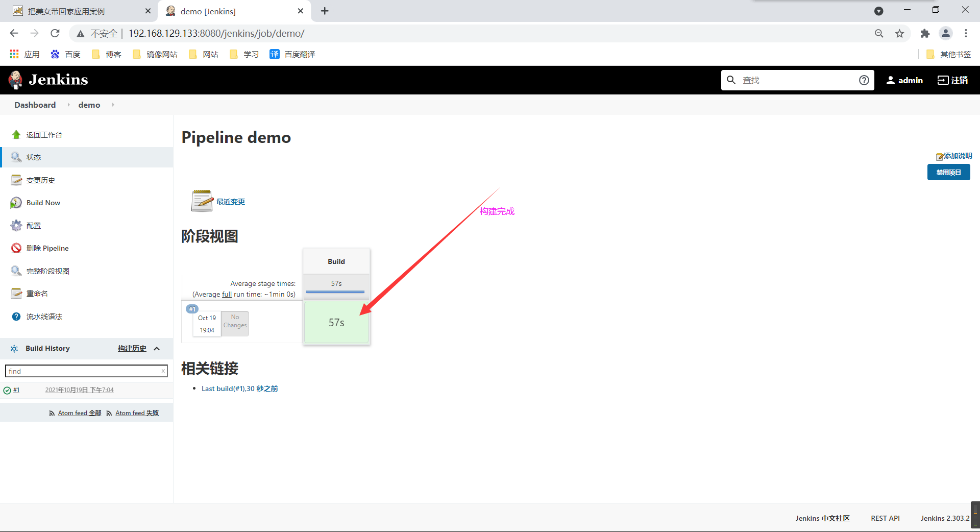Click the 注销 logout link
The width and height of the screenshot is (980, 532).
click(952, 80)
